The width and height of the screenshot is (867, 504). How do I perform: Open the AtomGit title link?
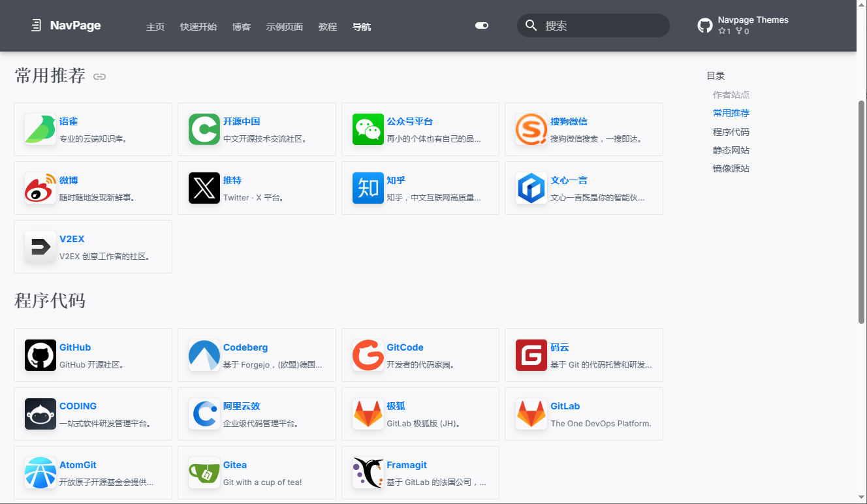78,465
